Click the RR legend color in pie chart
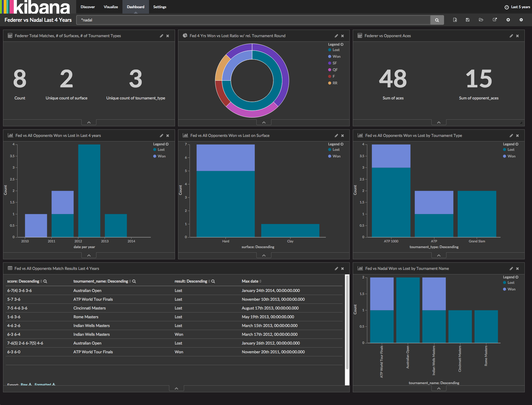The height and width of the screenshot is (405, 532). 330,83
